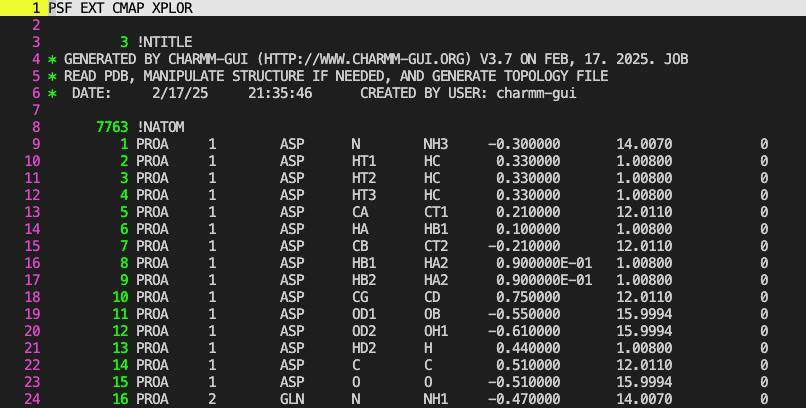806x408 pixels.
Task: Click the line 1 text "PSF EXT CMAP XPLOR"
Action: [121, 8]
